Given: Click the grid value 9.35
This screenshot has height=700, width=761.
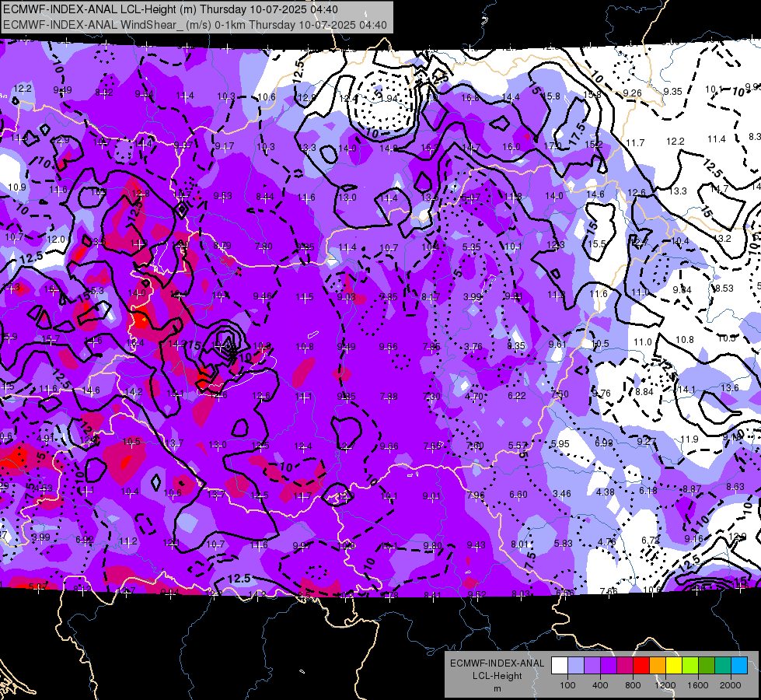Looking at the screenshot, I should pyautogui.click(x=672, y=91).
